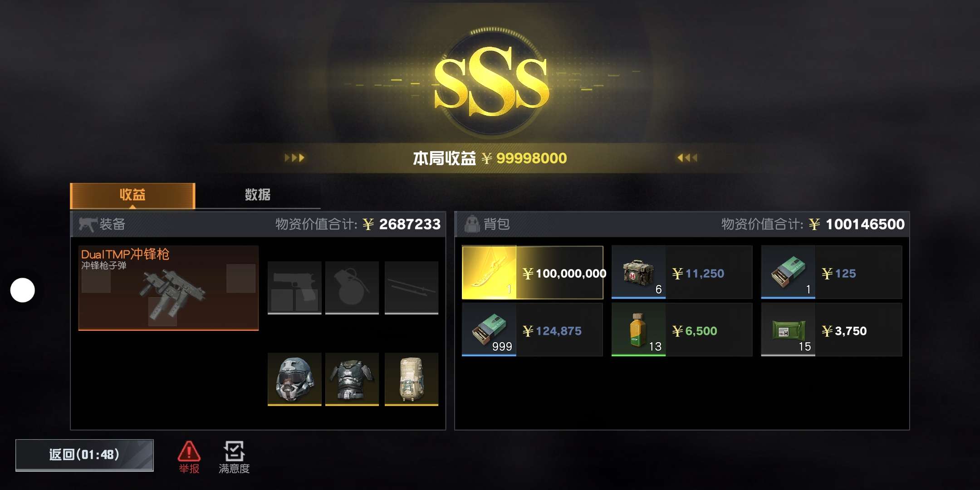Select the tan backpack equipment icon

(x=412, y=379)
